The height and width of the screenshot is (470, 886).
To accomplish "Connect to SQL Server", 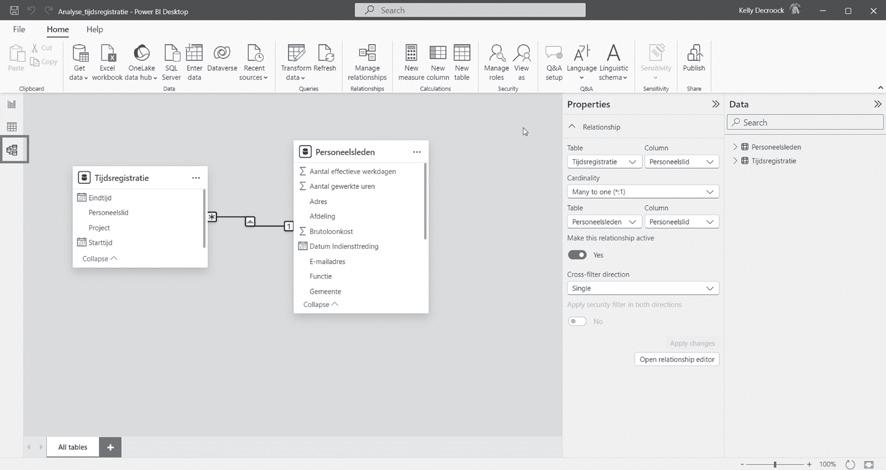I will click(172, 62).
